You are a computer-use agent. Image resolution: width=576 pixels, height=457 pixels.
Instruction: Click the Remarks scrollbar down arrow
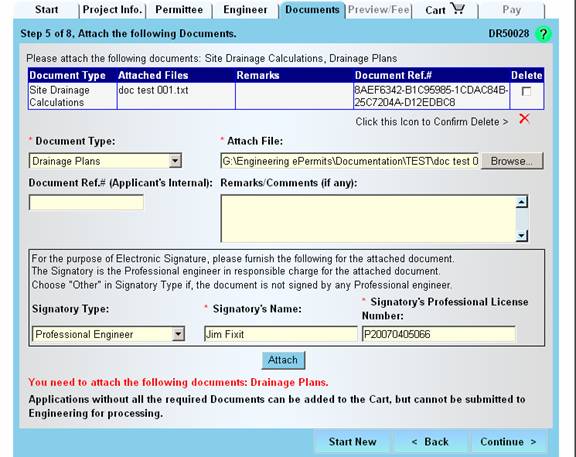522,235
